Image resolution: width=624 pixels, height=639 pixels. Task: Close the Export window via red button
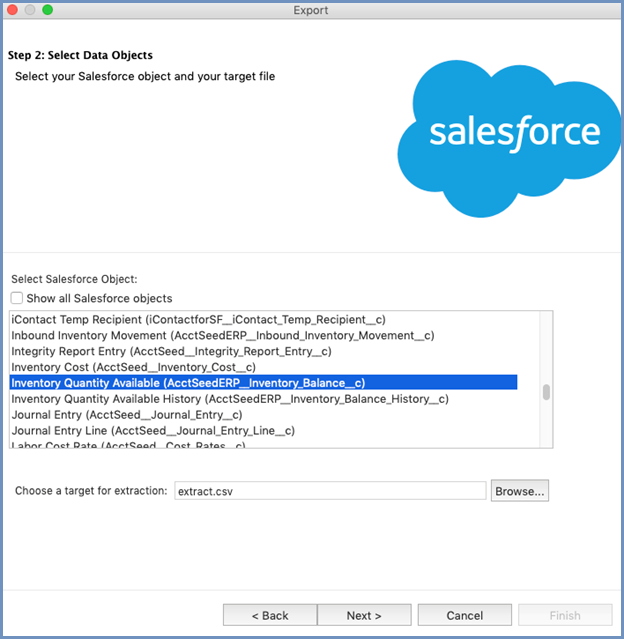(x=12, y=10)
